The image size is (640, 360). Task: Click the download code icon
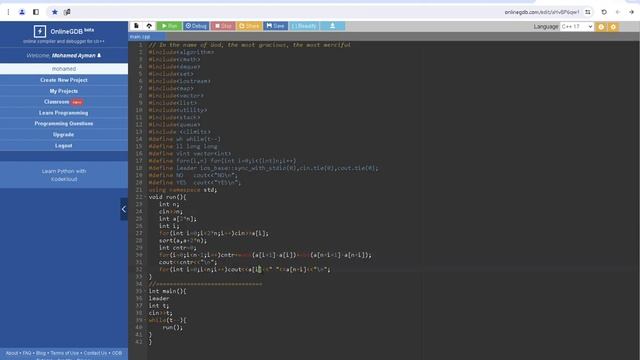click(333, 26)
